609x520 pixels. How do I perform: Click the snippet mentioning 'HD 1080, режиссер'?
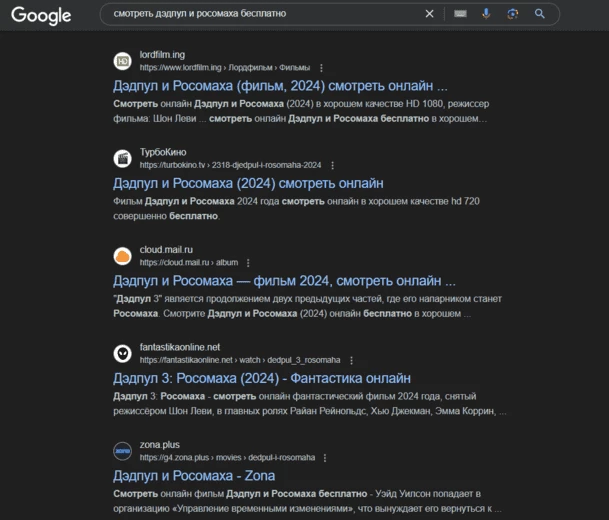click(301, 111)
